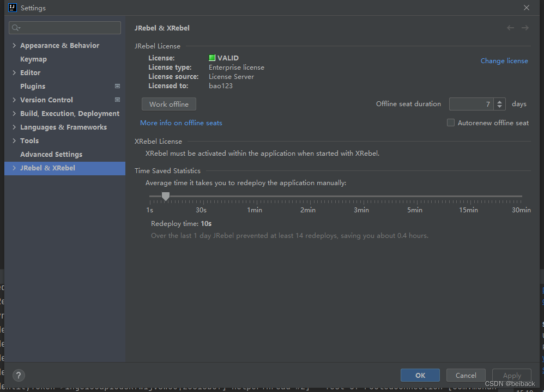
Task: Expand the Version Control chevron
Action: pos(14,100)
